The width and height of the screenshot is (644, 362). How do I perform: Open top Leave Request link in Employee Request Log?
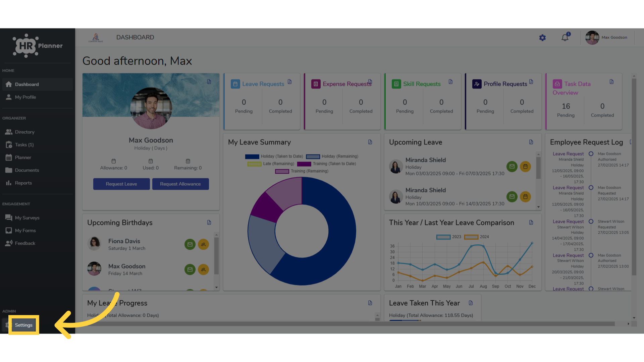click(x=568, y=154)
